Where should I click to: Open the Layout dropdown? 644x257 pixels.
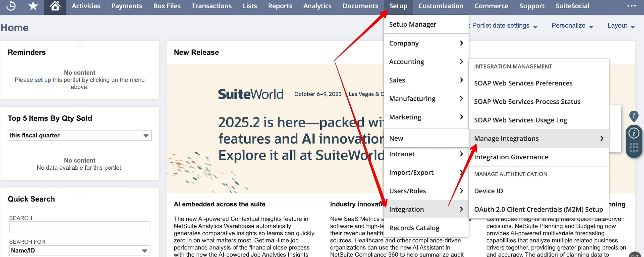point(621,26)
